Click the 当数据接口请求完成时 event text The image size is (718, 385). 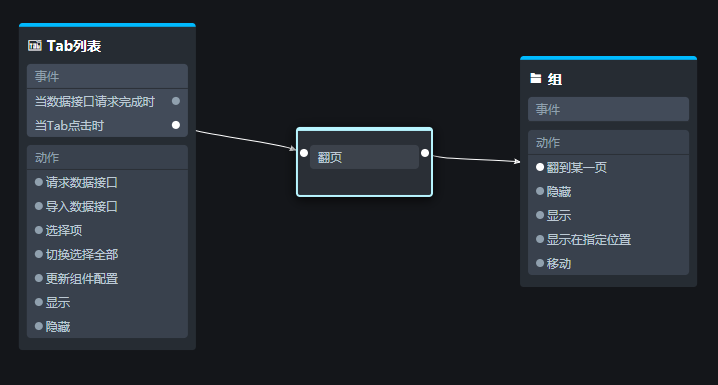coord(95,102)
